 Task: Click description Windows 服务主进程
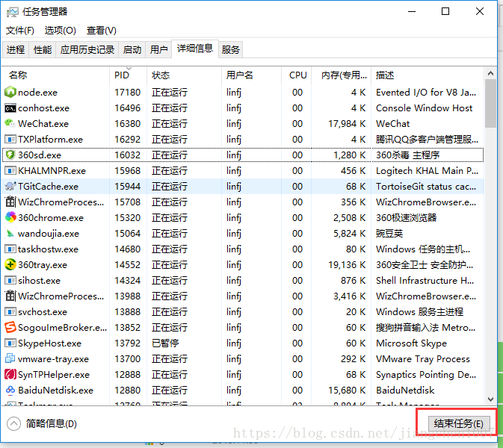pyautogui.click(x=419, y=312)
